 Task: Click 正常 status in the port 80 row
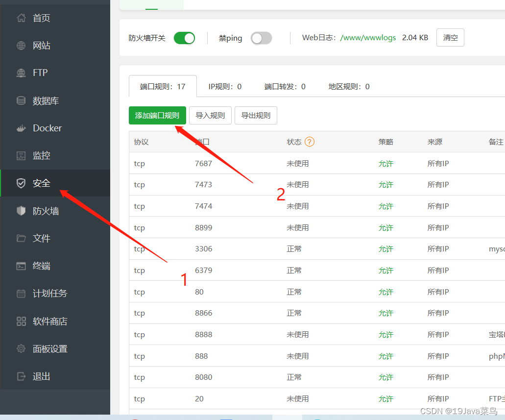(x=294, y=292)
